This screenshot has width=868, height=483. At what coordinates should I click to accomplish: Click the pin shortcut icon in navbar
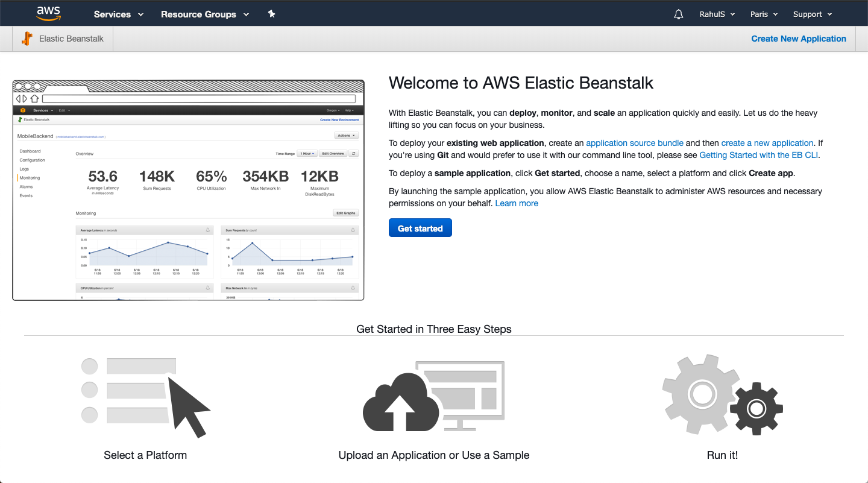click(x=272, y=14)
